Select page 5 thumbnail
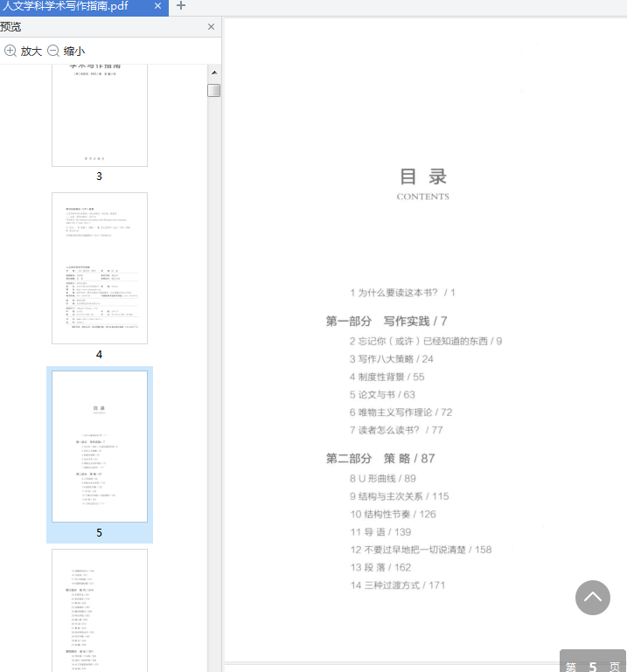 click(x=100, y=447)
